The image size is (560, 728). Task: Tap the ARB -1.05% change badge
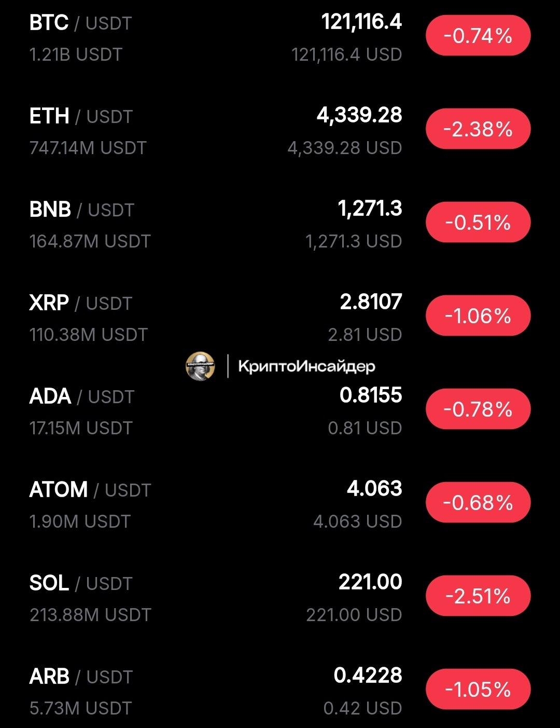click(478, 690)
